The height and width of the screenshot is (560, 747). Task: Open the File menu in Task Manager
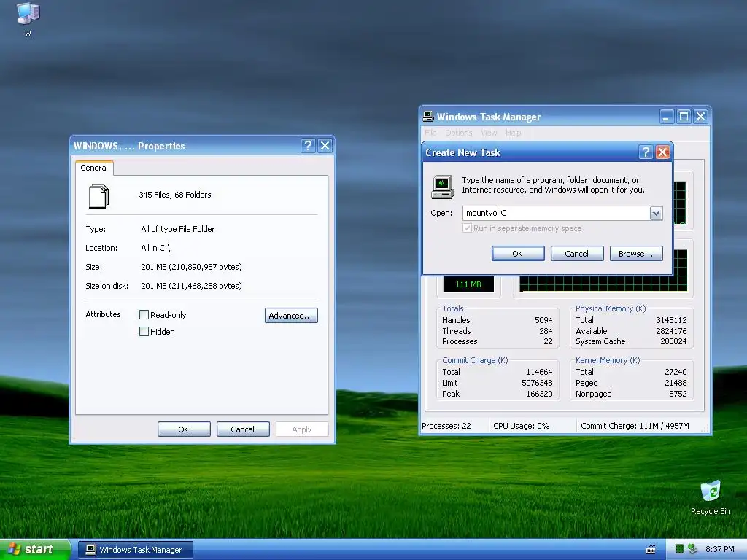[430, 133]
